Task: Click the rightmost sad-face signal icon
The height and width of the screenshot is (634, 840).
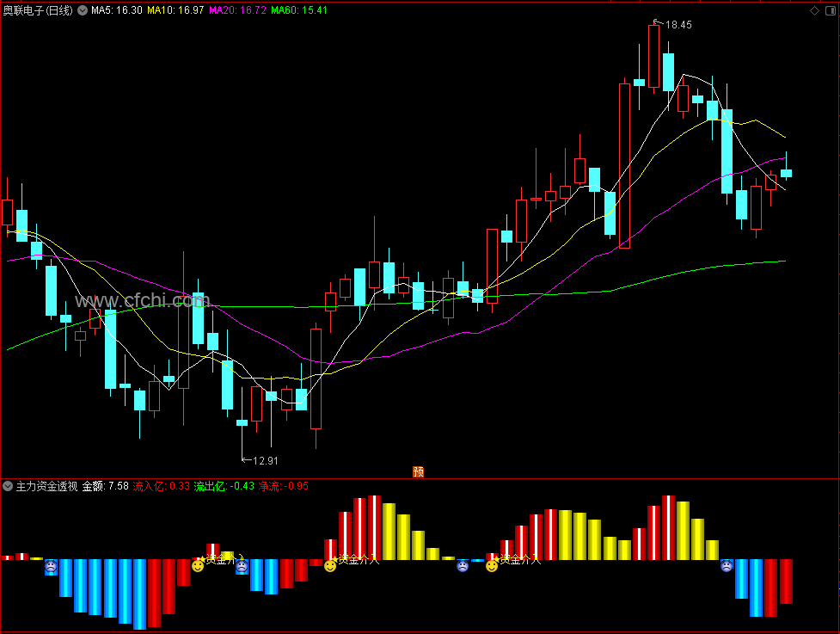Action: coord(727,565)
